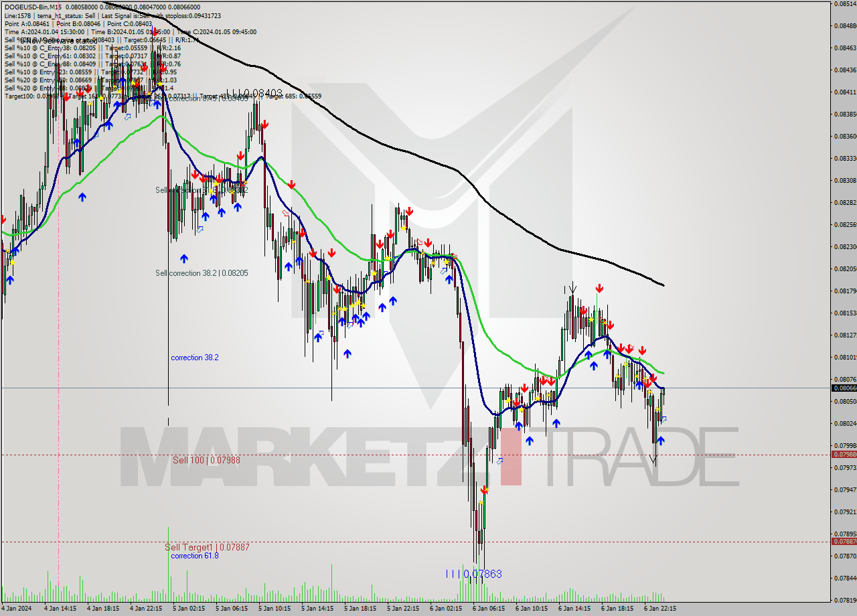Click the current price tag 0.08066

click(x=843, y=388)
